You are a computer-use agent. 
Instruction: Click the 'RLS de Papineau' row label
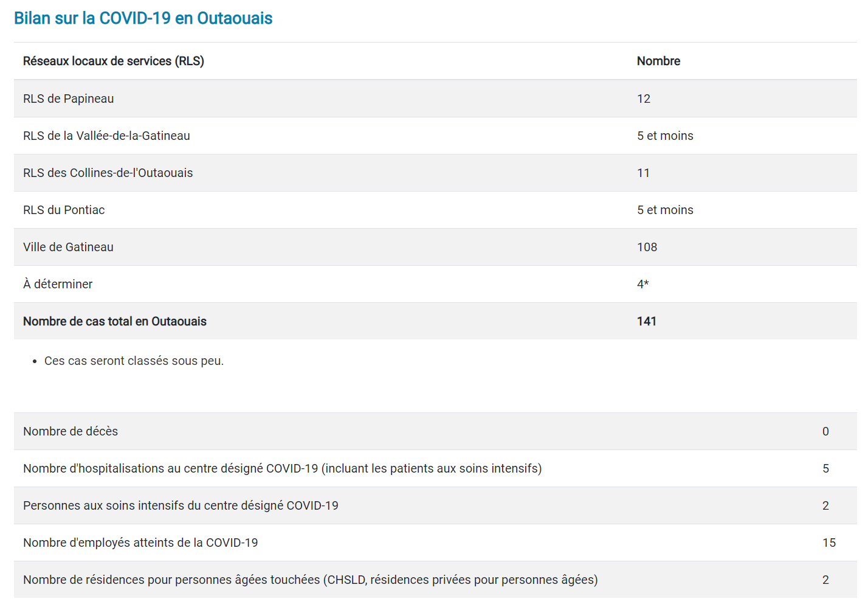(68, 99)
